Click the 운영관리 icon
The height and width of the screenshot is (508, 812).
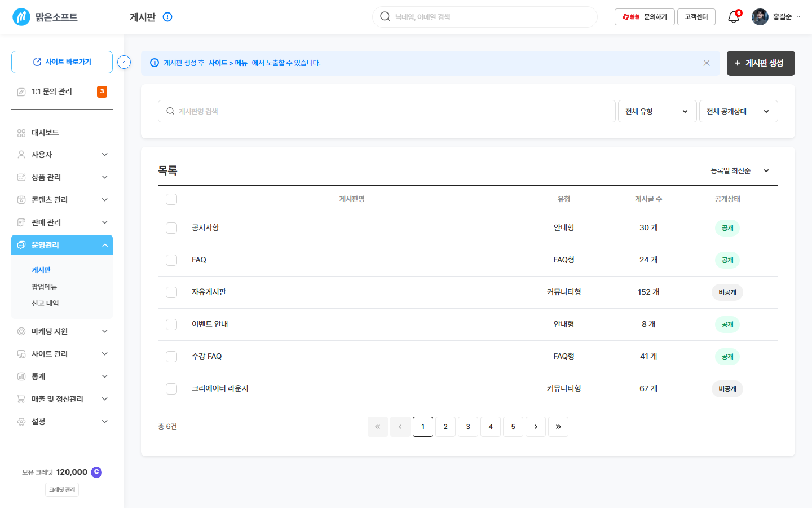click(21, 245)
